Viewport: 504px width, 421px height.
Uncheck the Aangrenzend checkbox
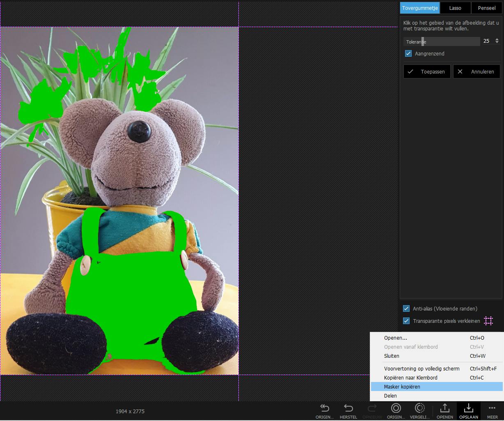[x=408, y=54]
